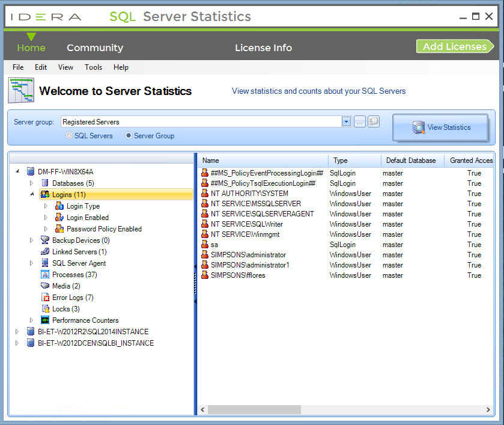504x425 pixels.
Task: Expand the BI-ET-W2012DCEN\SQLBI_INSTANCE server node
Action: click(x=17, y=343)
